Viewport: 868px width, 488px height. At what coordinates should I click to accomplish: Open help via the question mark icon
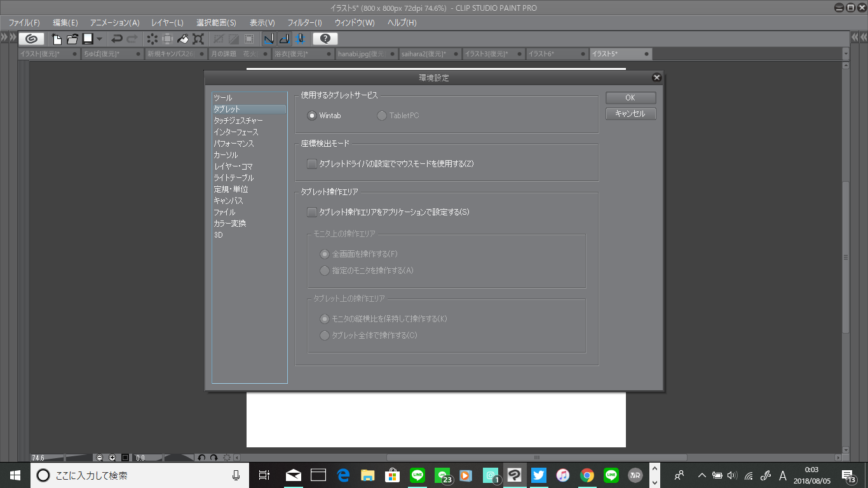click(325, 39)
